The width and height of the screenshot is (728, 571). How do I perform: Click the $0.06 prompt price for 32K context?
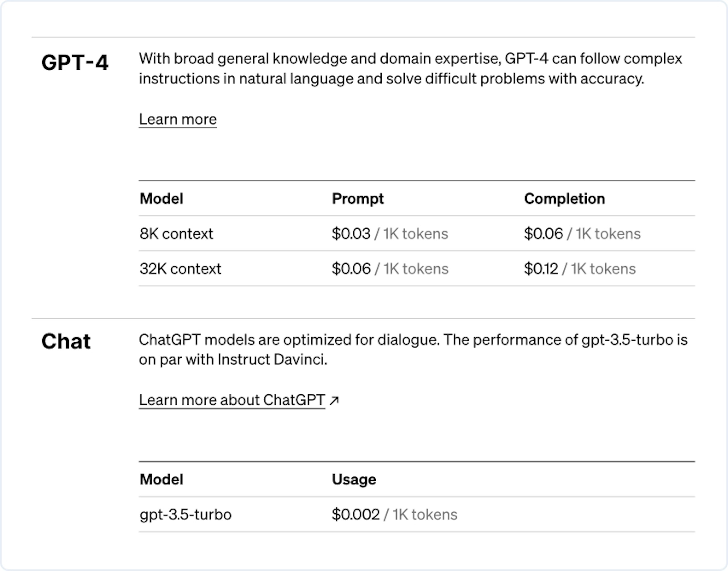click(x=351, y=269)
